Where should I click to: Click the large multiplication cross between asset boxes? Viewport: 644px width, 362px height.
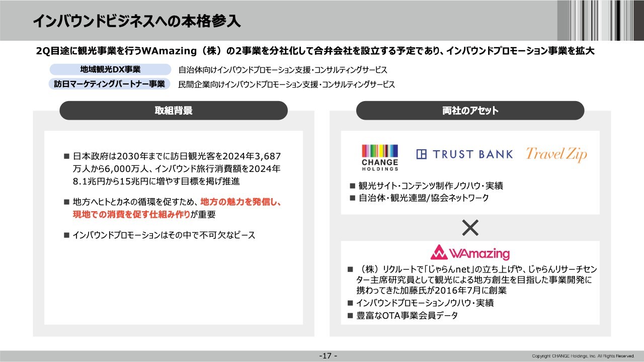point(470,228)
